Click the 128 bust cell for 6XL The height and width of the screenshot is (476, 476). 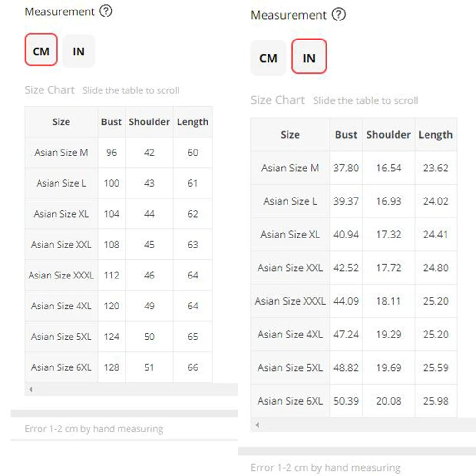click(111, 367)
